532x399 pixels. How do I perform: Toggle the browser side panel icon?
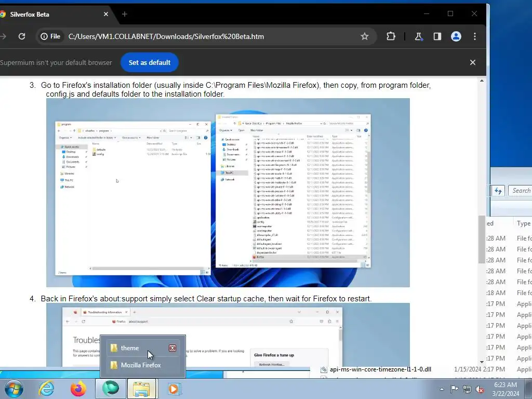click(x=437, y=36)
